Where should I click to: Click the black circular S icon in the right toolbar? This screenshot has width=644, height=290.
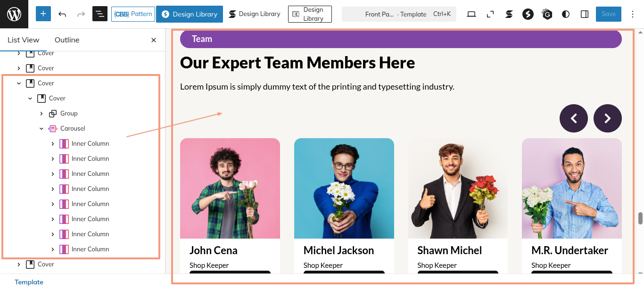528,14
